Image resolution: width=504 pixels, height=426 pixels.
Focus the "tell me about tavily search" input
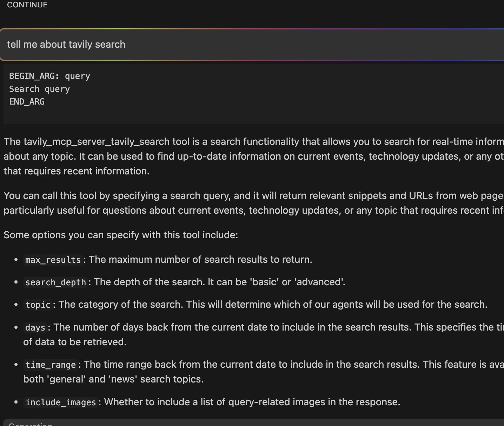246,45
